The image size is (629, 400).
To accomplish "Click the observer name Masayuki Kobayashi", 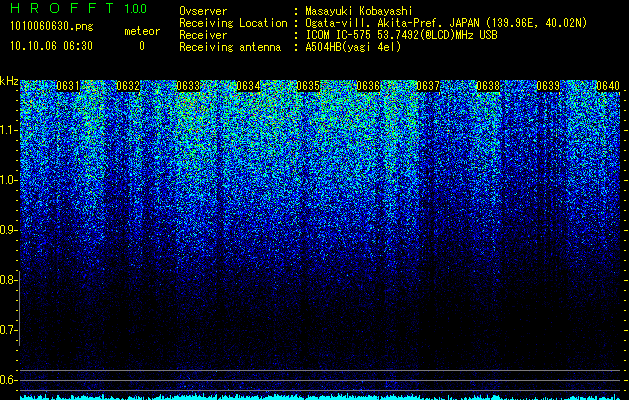I will (x=359, y=11).
